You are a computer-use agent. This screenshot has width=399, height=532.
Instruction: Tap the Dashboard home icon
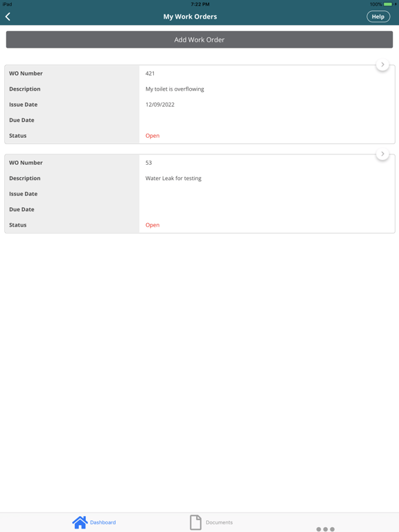click(x=80, y=522)
